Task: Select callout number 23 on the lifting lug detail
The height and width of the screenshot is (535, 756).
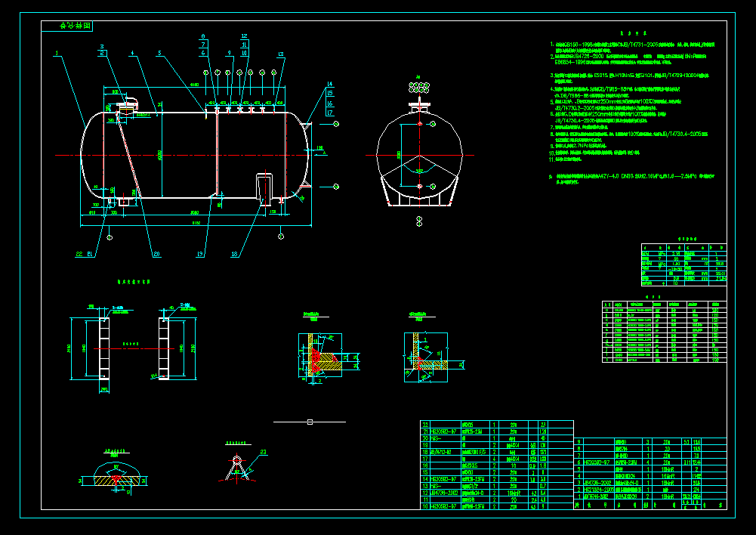Action: point(264,452)
